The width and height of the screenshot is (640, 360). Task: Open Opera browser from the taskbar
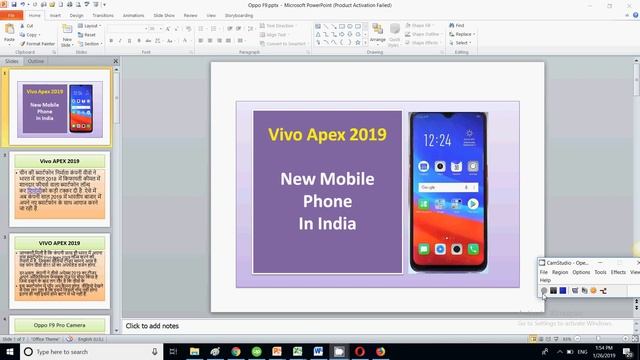click(x=360, y=351)
